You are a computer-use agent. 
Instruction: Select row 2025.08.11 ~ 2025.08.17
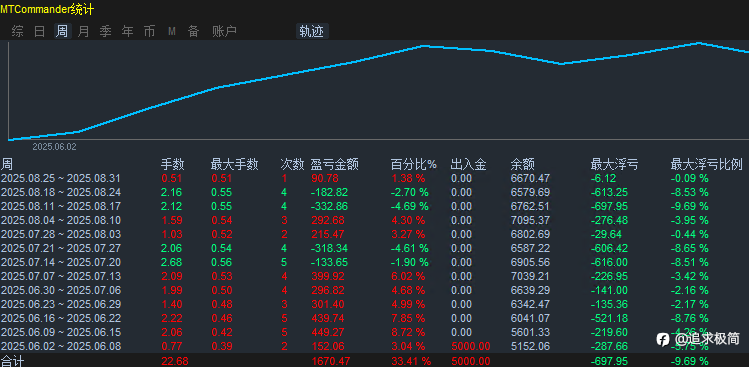[374, 206]
